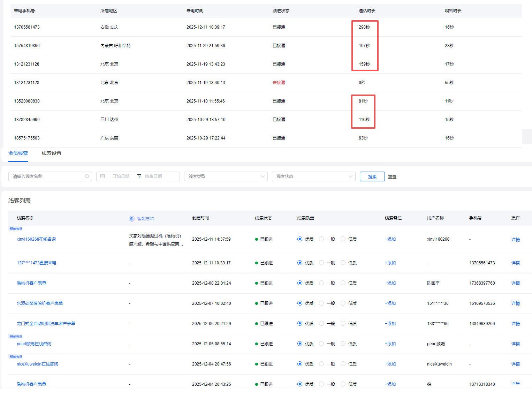Click the 智能总结 icon in table header
532x399 pixels.
point(132,219)
